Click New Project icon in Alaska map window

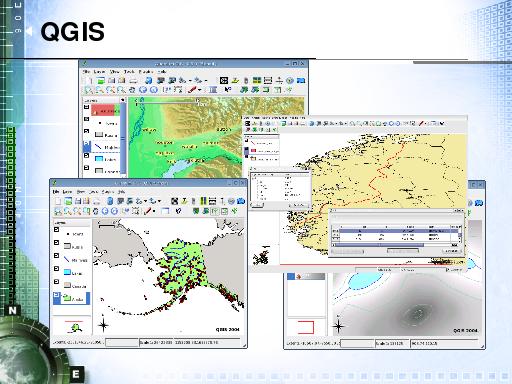[x=58, y=201]
